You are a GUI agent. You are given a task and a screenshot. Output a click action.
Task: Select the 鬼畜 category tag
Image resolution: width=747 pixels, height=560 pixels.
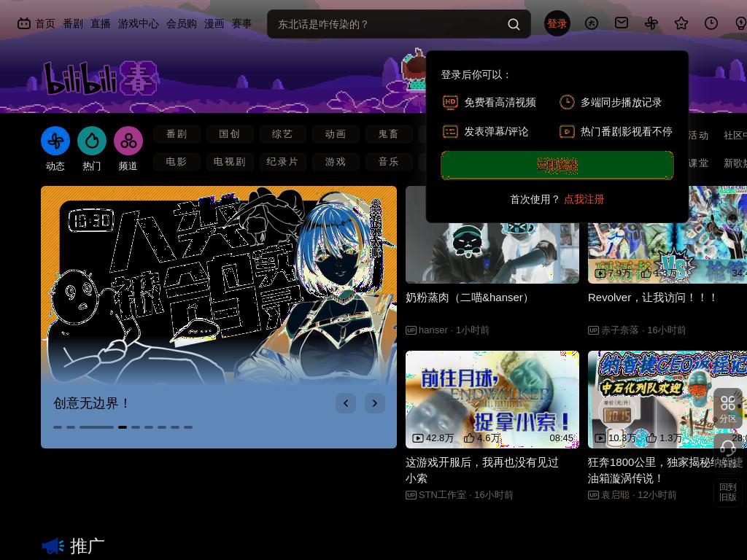[389, 134]
